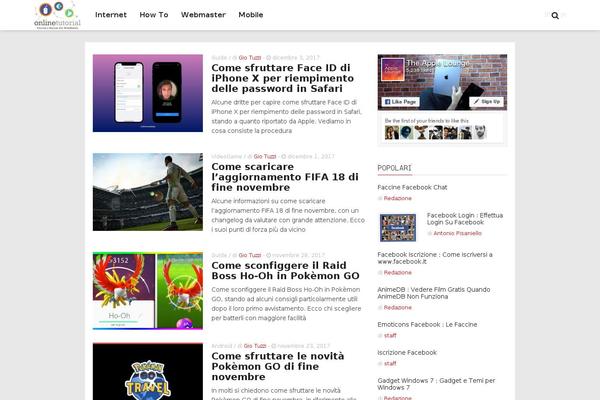The image size is (600, 400).
Task: Click Guide category above Ho-Oh article
Action: tap(219, 255)
